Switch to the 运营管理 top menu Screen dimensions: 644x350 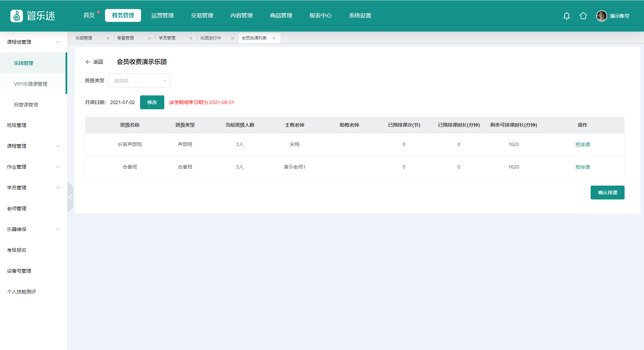(x=162, y=16)
